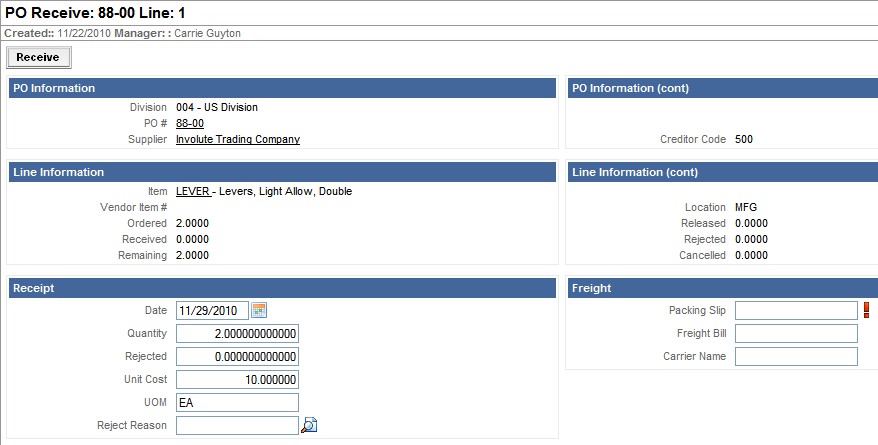Click the Line Information section header
The image size is (878, 445).
click(281, 172)
